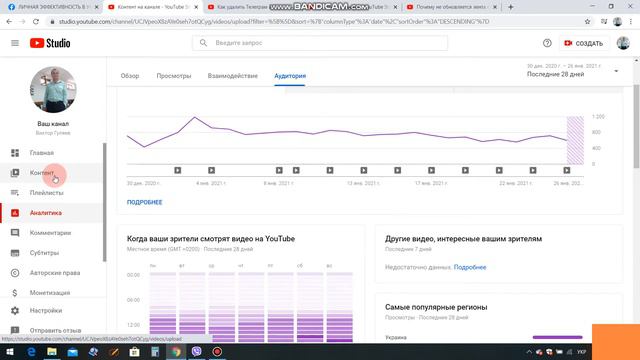This screenshot has height=360, width=640.
Task: Click the СОЗДАТЬ create video button
Action: click(x=583, y=43)
